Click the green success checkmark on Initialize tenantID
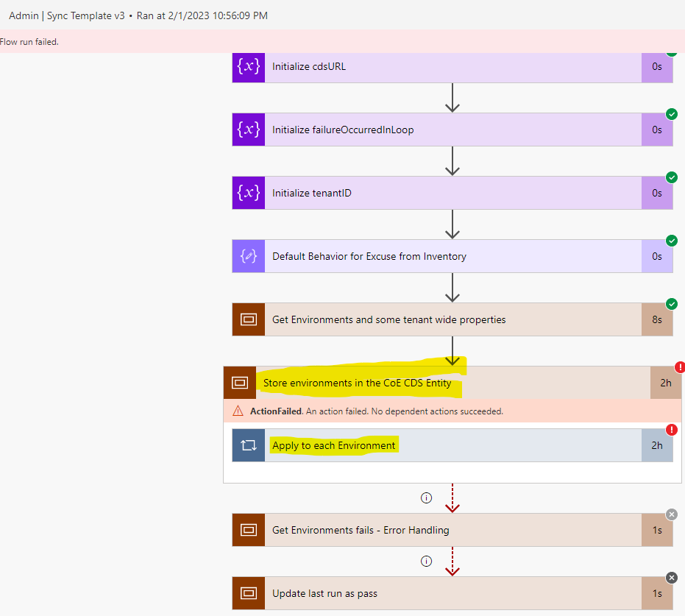This screenshot has height=616, width=685. coord(671,177)
